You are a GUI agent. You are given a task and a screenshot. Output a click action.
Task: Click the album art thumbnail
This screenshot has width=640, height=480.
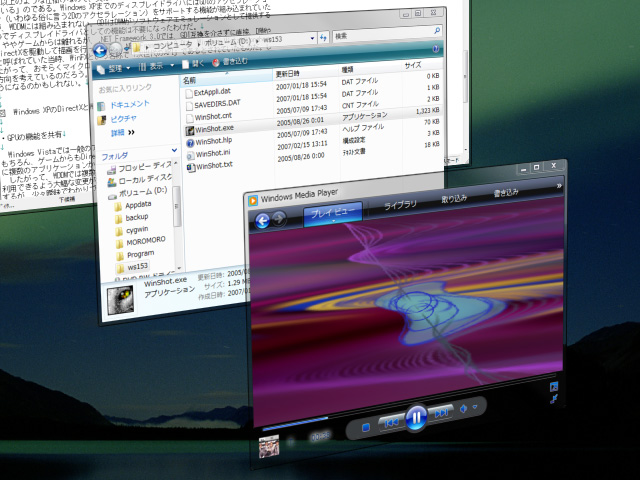point(269,447)
